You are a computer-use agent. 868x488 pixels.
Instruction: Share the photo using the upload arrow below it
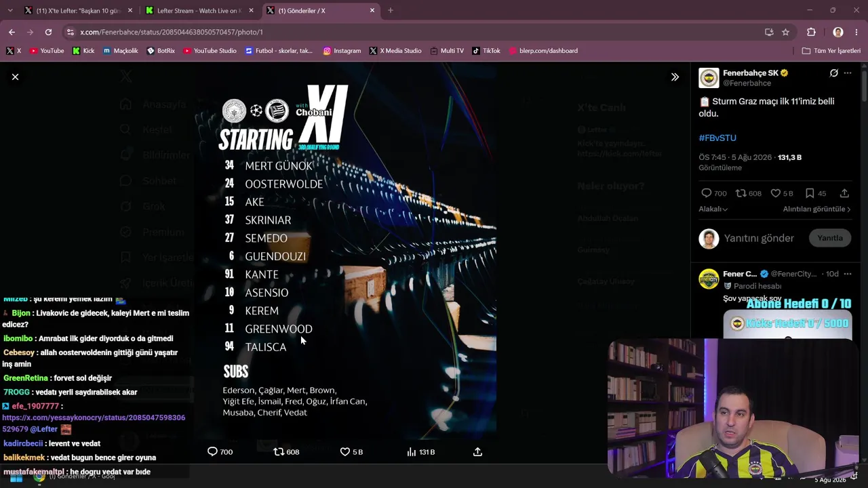pos(477,451)
